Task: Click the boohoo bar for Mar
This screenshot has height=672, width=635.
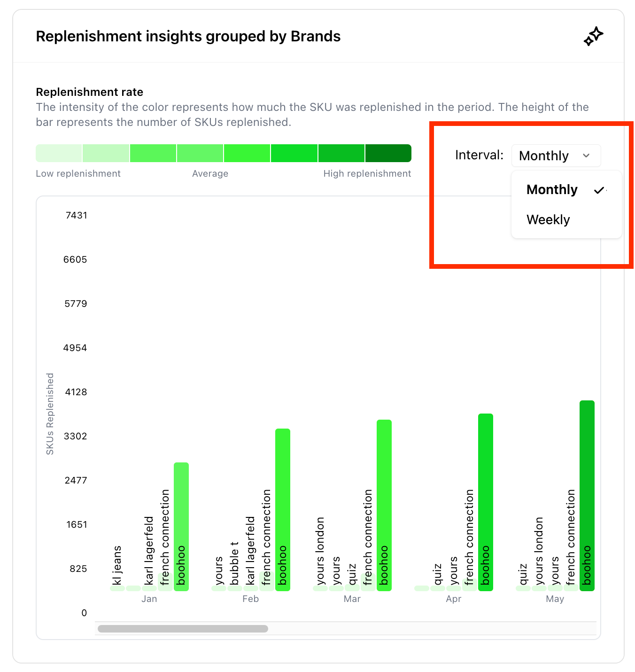Action: [x=384, y=505]
